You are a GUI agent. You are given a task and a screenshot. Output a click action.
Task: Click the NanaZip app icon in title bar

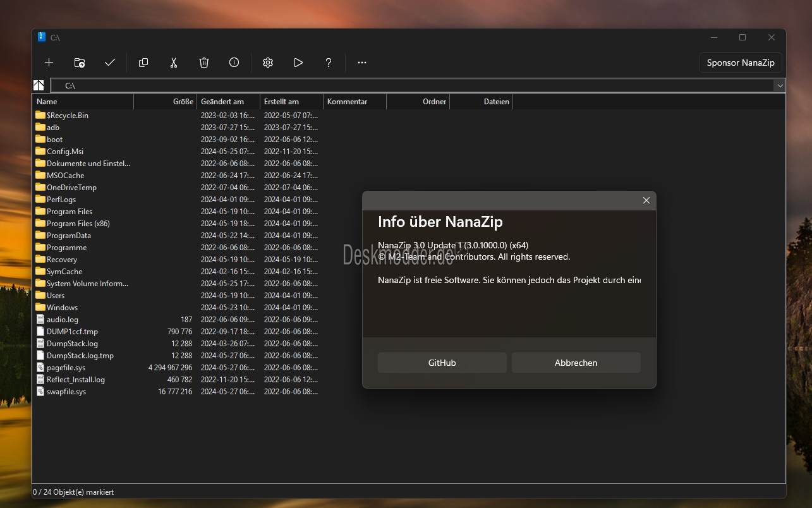click(x=42, y=37)
